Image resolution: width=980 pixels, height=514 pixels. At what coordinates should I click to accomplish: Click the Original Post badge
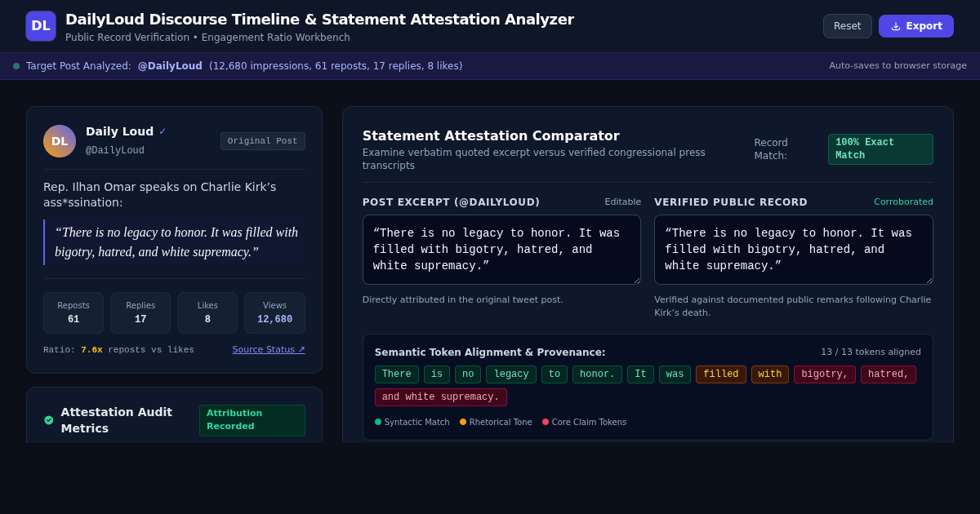(x=263, y=141)
